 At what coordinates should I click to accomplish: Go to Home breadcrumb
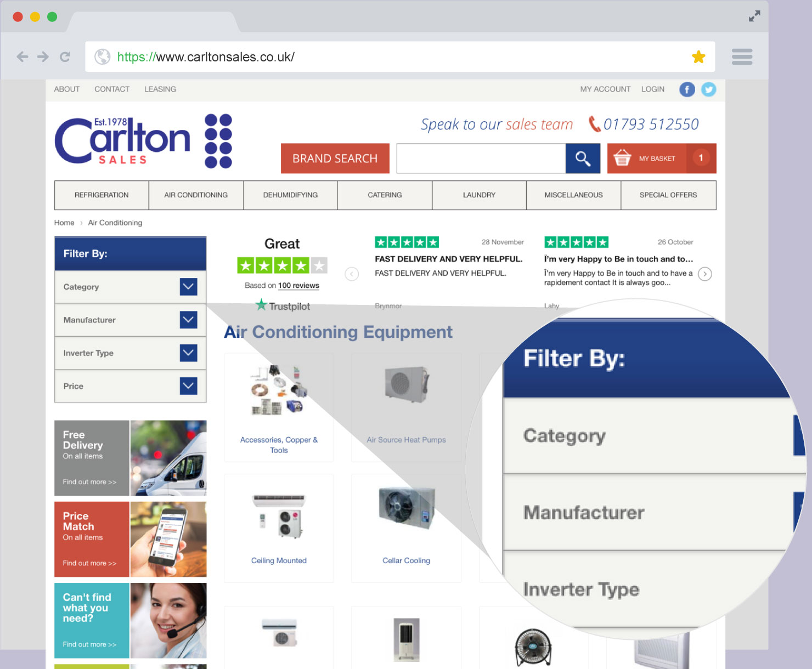pyautogui.click(x=64, y=223)
